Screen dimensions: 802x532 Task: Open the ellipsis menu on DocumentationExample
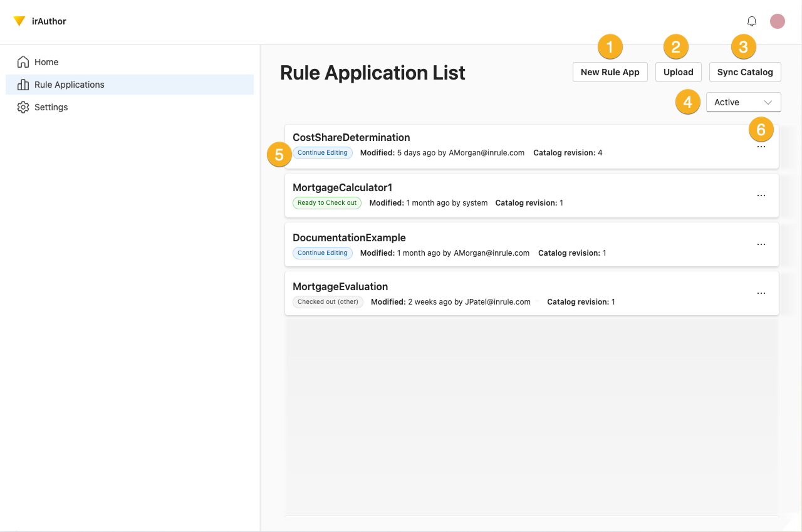[761, 244]
